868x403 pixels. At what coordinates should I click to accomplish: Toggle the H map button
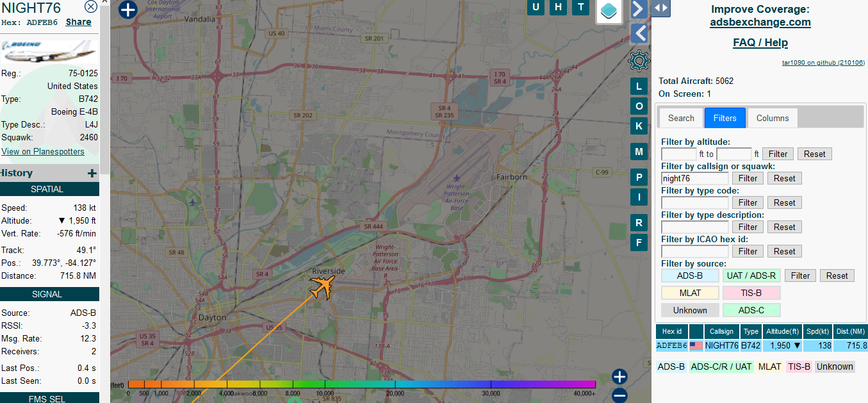[x=559, y=7]
